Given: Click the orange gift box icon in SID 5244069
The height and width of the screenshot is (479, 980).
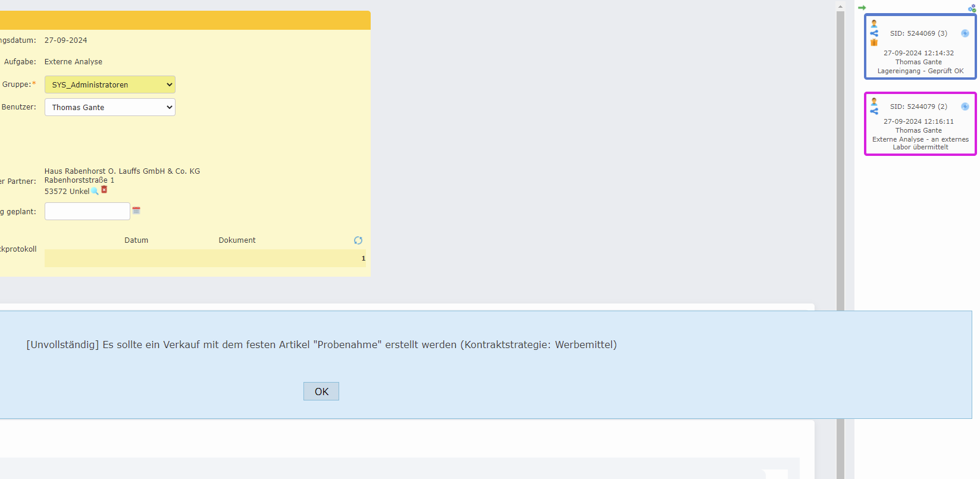Looking at the screenshot, I should (874, 42).
